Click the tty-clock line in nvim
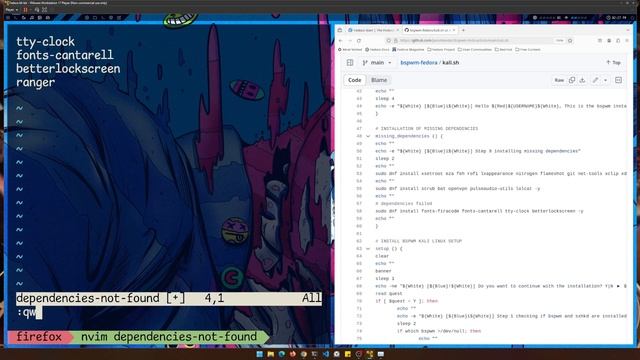 point(45,42)
